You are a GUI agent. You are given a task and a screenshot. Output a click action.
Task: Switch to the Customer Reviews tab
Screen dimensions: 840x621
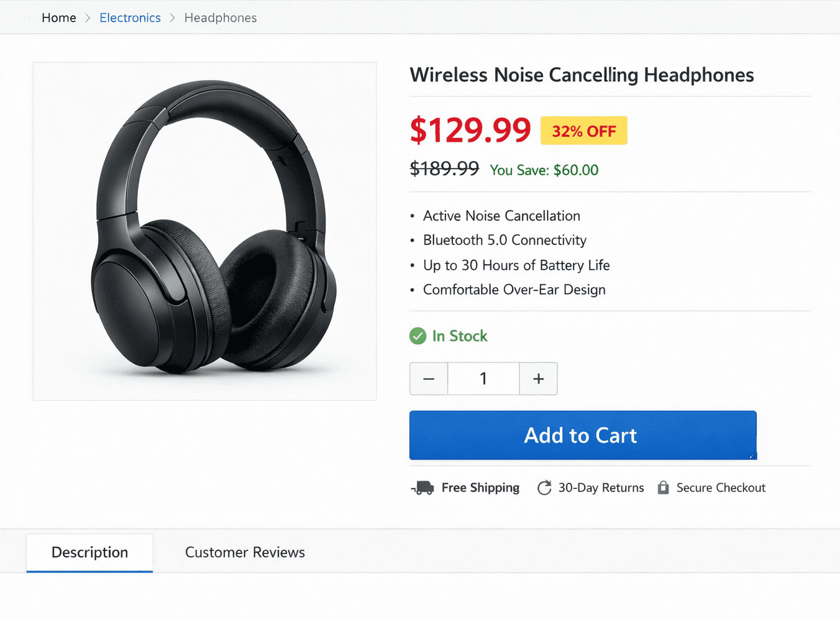(x=245, y=552)
